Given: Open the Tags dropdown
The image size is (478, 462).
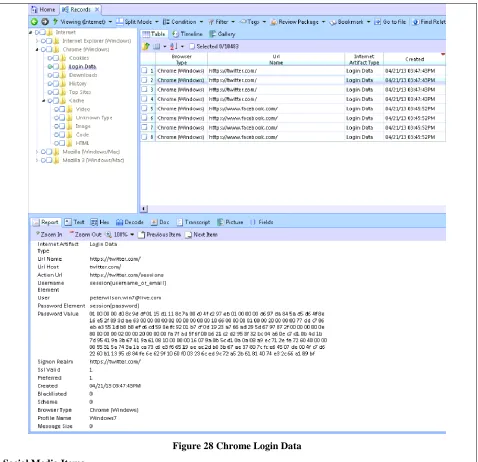Looking at the screenshot, I should [x=264, y=22].
